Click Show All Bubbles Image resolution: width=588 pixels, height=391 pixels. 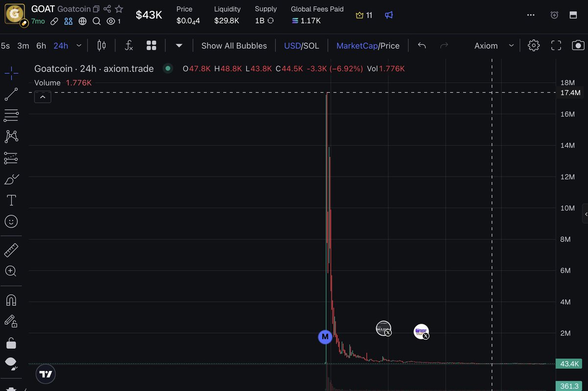(x=234, y=46)
